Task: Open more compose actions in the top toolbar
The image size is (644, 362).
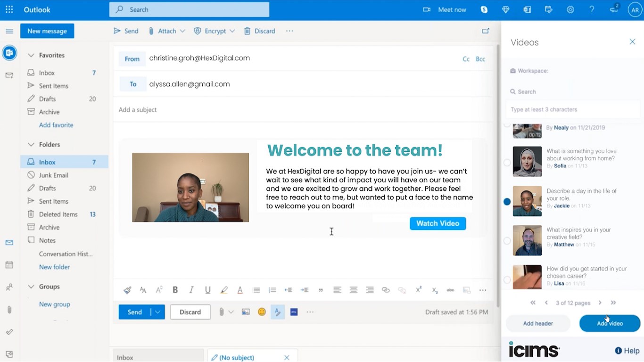Action: [x=289, y=31]
